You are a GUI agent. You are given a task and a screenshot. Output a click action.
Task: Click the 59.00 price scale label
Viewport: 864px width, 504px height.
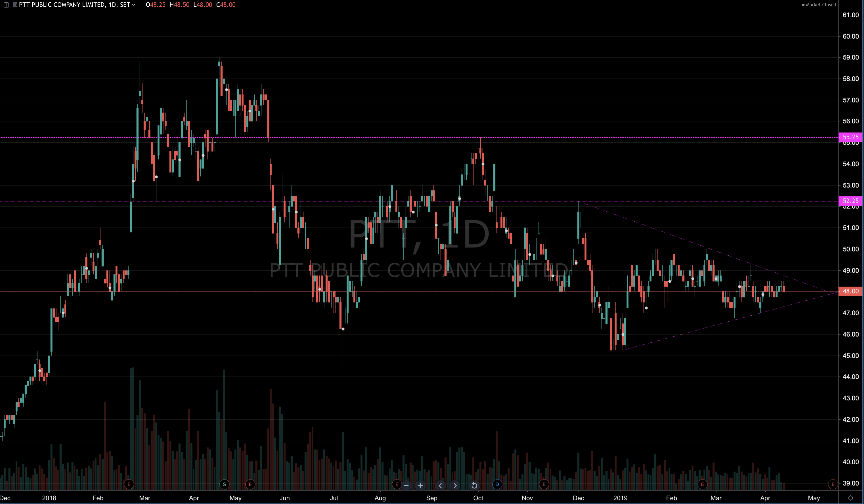[851, 58]
